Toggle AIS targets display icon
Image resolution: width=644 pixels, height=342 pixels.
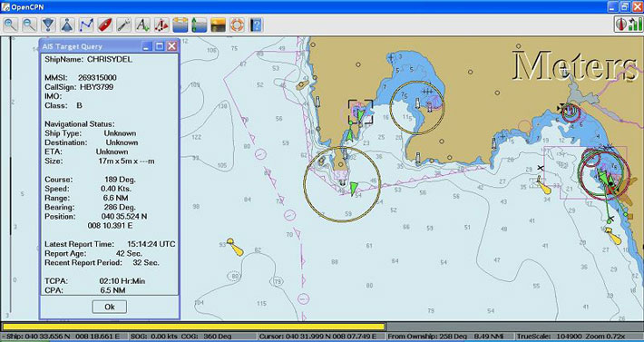[161, 25]
